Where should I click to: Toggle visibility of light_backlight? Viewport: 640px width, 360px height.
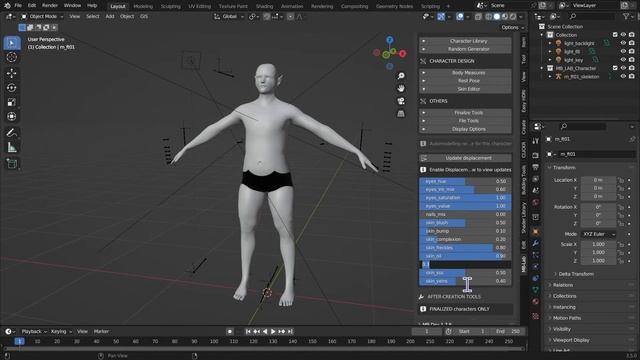point(623,43)
